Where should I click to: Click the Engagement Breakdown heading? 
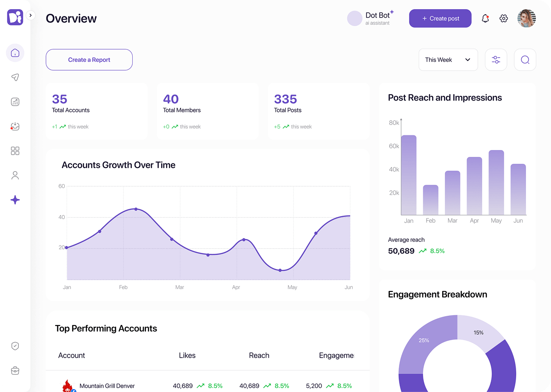[x=438, y=295]
